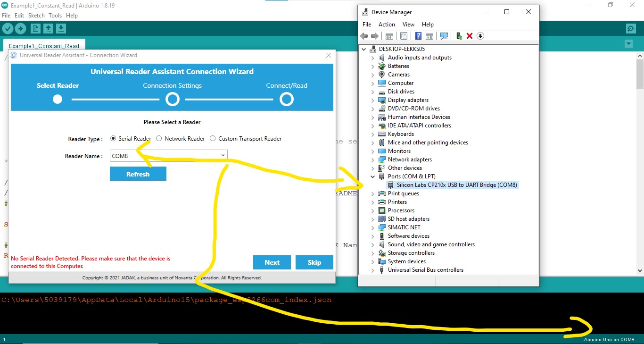The width and height of the screenshot is (644, 344).
Task: Select the Print queues row
Action: (x=403, y=193)
